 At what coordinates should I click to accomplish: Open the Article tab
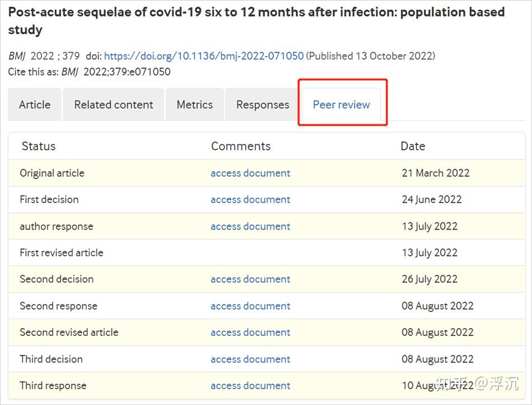coord(35,105)
